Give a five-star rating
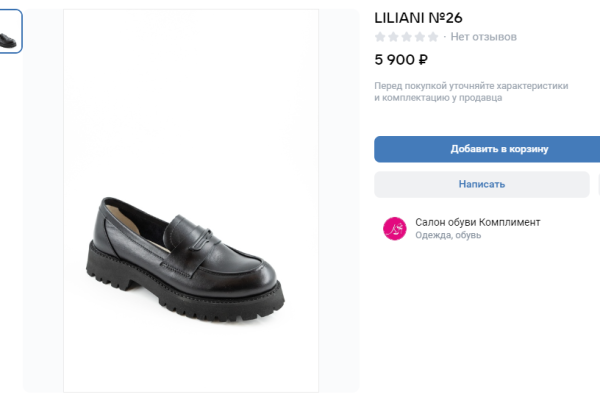 pyautogui.click(x=432, y=37)
